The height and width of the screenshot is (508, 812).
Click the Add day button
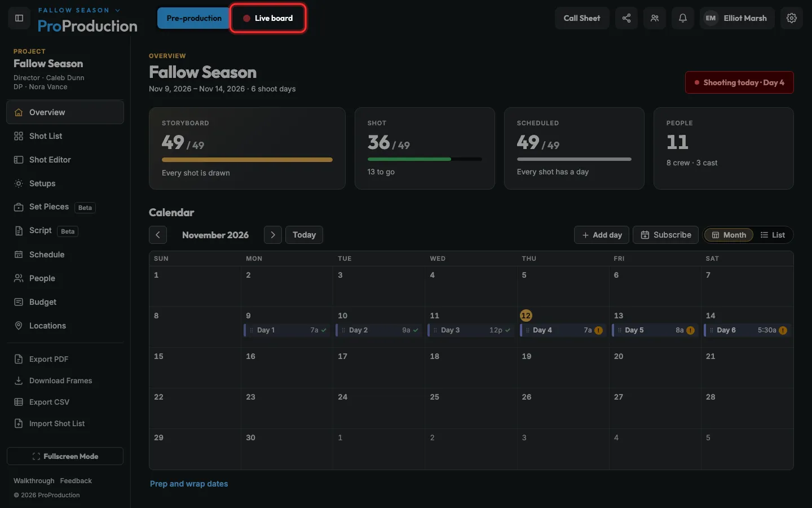tap(602, 235)
